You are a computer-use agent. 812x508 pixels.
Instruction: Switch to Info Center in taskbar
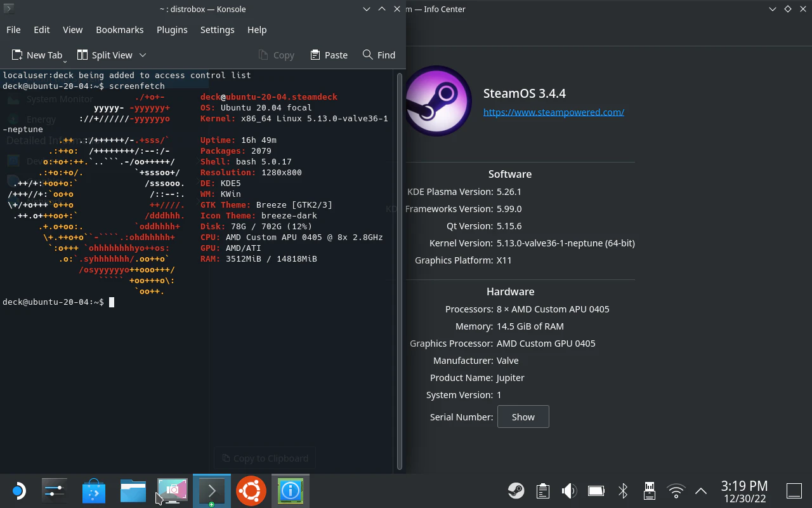coord(291,491)
